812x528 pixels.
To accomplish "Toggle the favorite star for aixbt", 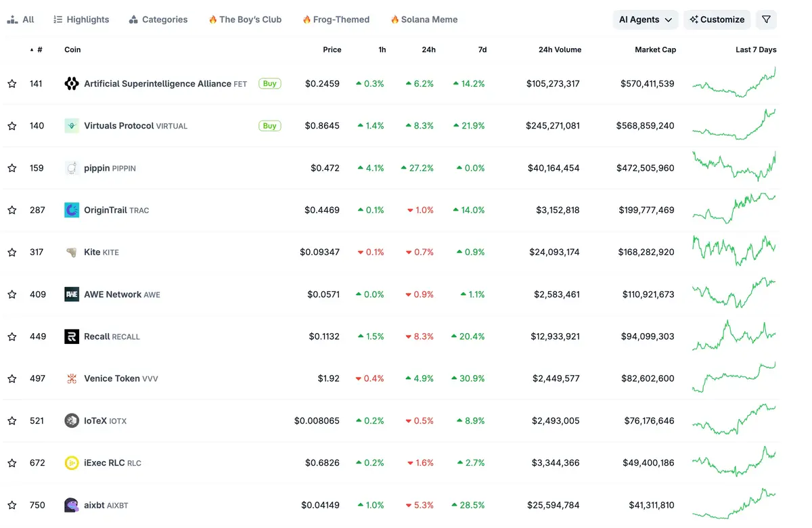I will pyautogui.click(x=12, y=505).
